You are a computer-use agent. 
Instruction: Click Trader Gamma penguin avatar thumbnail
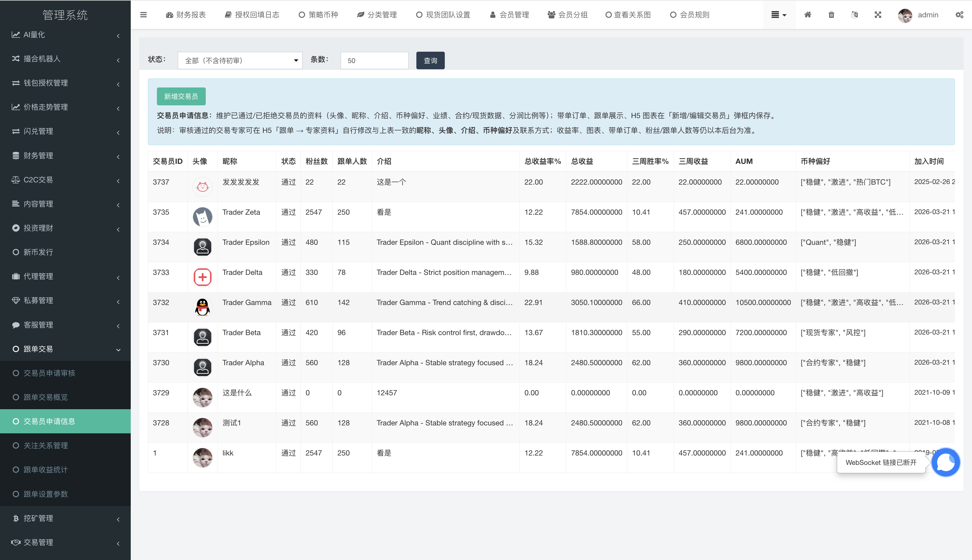[202, 307]
